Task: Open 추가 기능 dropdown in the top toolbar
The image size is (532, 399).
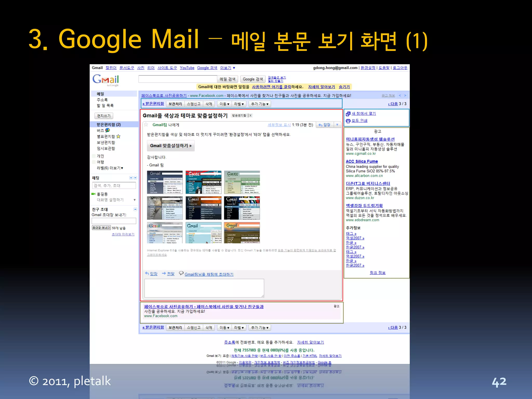Action: point(260,104)
